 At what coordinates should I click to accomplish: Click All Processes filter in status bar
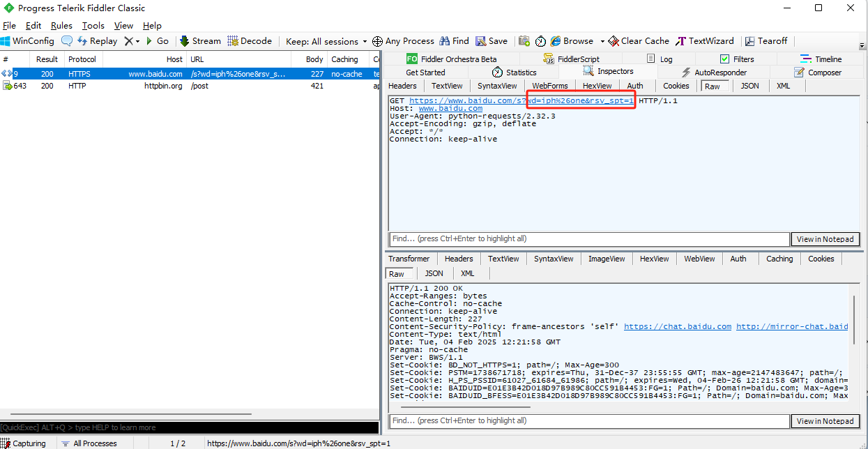point(89,443)
